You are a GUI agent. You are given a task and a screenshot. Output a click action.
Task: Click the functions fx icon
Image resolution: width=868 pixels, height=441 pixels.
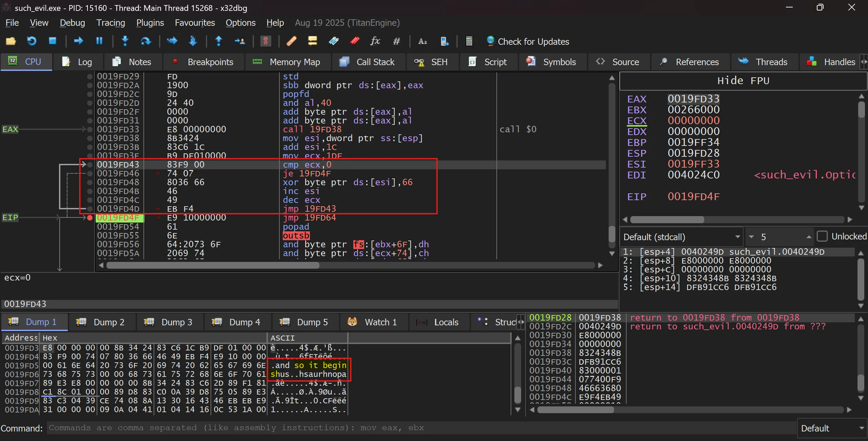(x=375, y=41)
